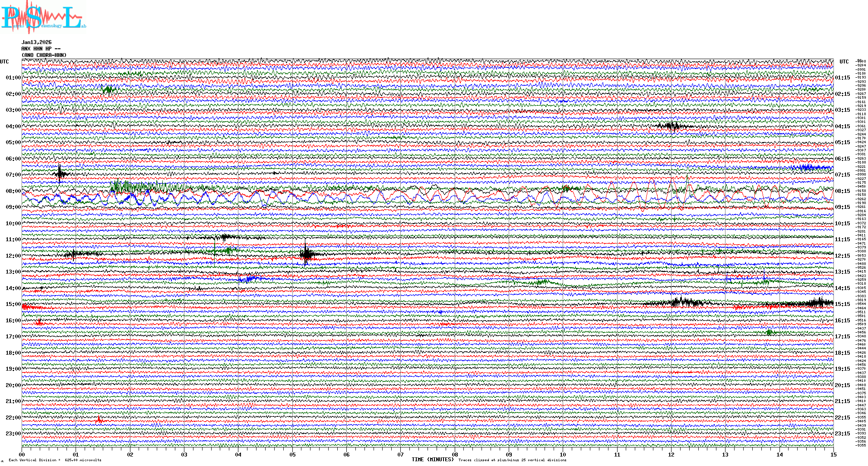Click the large black spike near 12:00 trace
The width and height of the screenshot is (868, 466).
pos(306,254)
